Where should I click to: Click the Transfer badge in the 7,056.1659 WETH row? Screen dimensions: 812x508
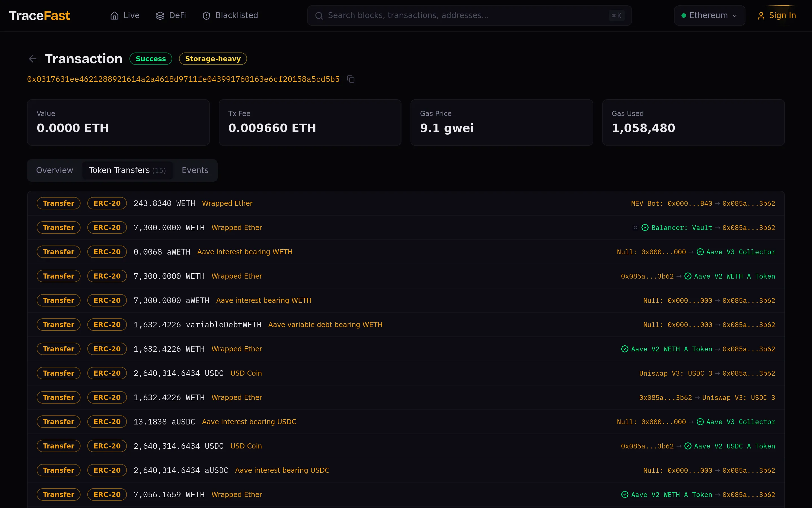pos(58,494)
